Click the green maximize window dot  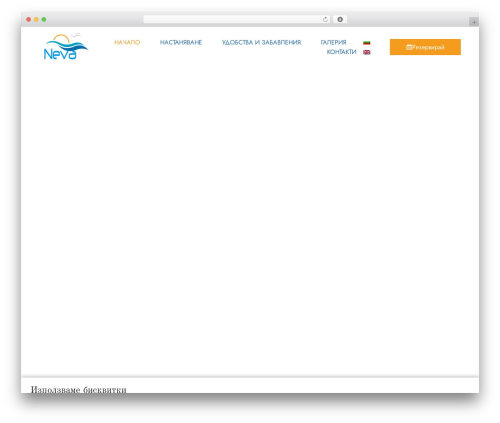point(44,19)
